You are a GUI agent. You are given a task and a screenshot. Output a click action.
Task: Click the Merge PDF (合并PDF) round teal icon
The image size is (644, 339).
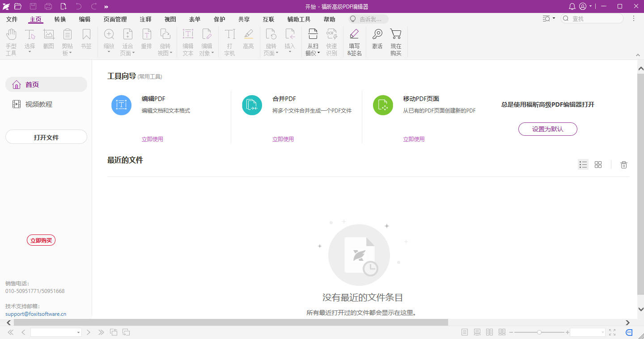point(252,105)
